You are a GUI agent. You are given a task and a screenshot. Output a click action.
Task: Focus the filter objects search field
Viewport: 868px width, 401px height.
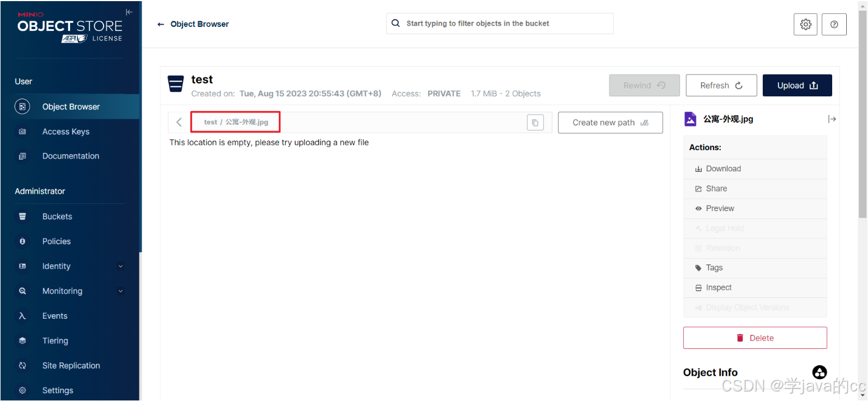tap(500, 24)
